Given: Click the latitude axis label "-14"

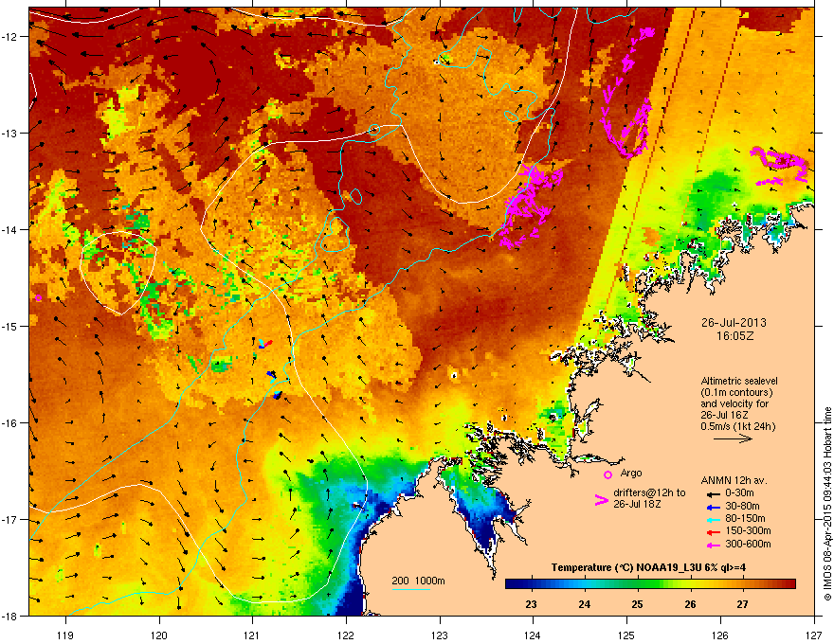Looking at the screenshot, I should click(x=10, y=229).
